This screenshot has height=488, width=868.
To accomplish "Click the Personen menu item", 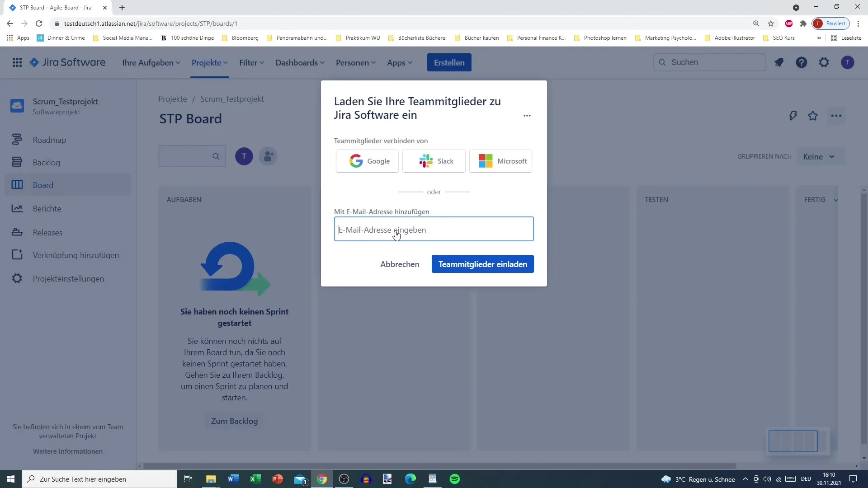I will tap(352, 62).
